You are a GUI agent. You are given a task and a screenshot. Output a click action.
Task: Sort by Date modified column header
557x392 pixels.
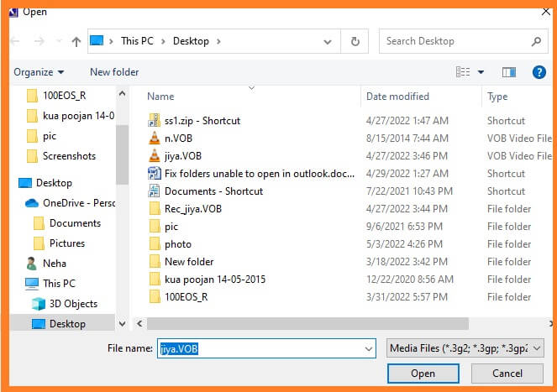click(397, 97)
